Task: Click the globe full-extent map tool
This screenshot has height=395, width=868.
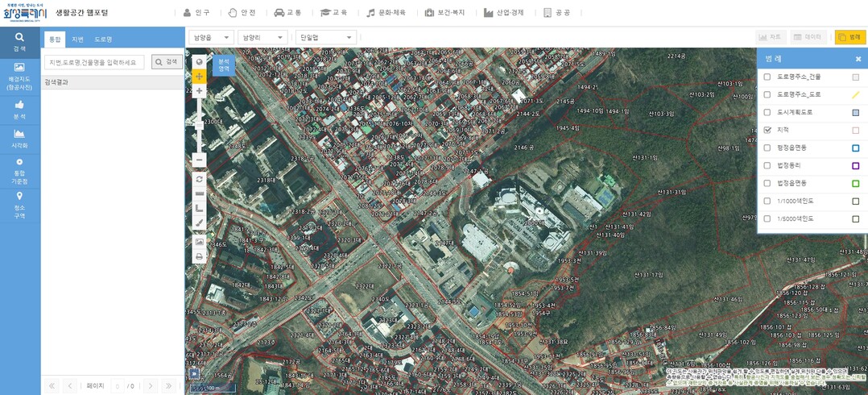Action: click(x=199, y=62)
